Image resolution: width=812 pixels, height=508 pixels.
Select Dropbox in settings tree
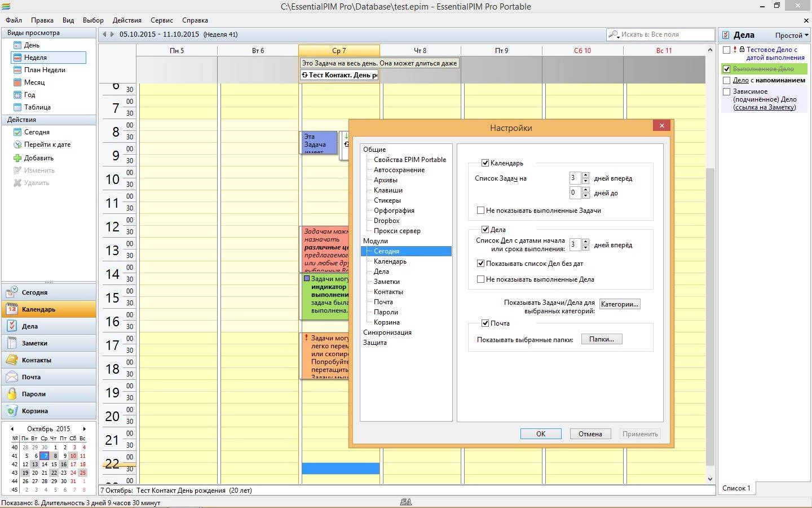(x=386, y=221)
